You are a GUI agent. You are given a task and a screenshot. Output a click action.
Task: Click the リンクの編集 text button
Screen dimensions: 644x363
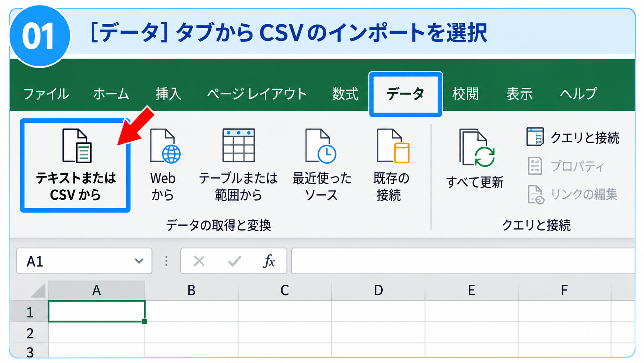coord(584,194)
